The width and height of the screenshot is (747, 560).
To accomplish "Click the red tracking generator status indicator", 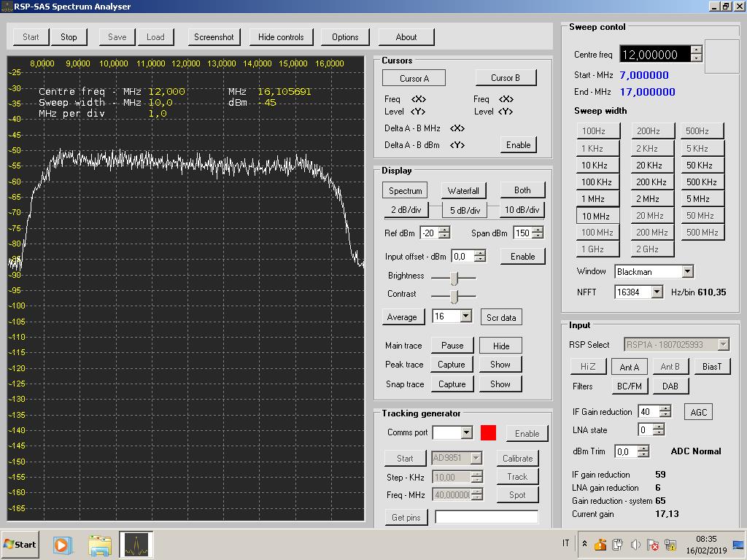I will (x=488, y=433).
